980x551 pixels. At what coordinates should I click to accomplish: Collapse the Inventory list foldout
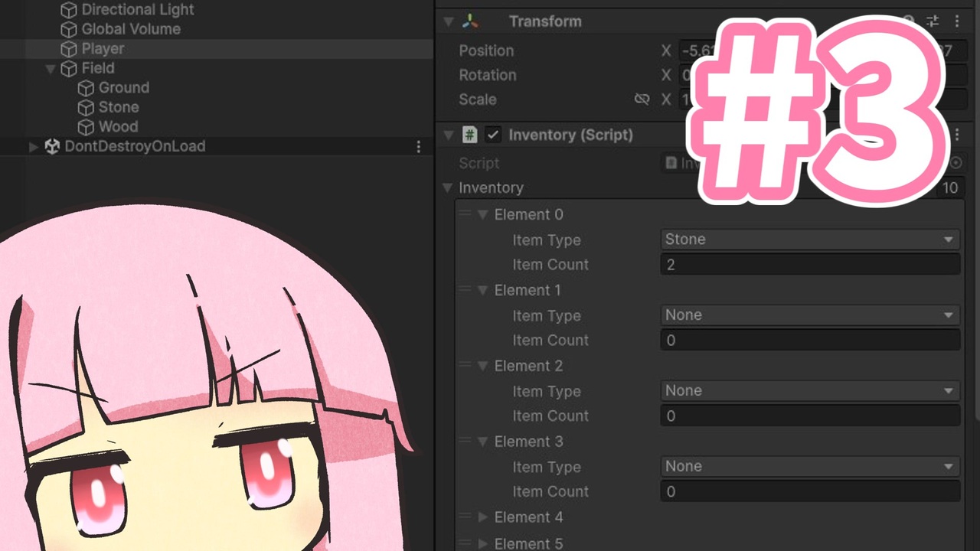tap(448, 188)
